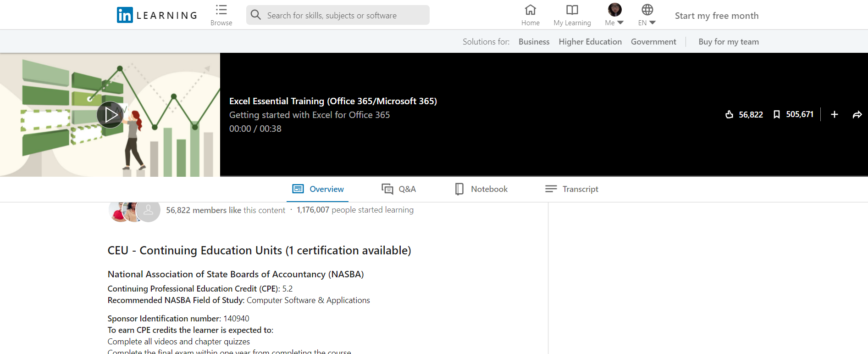Open Higher Education solutions link
The height and width of the screenshot is (354, 868).
[590, 42]
